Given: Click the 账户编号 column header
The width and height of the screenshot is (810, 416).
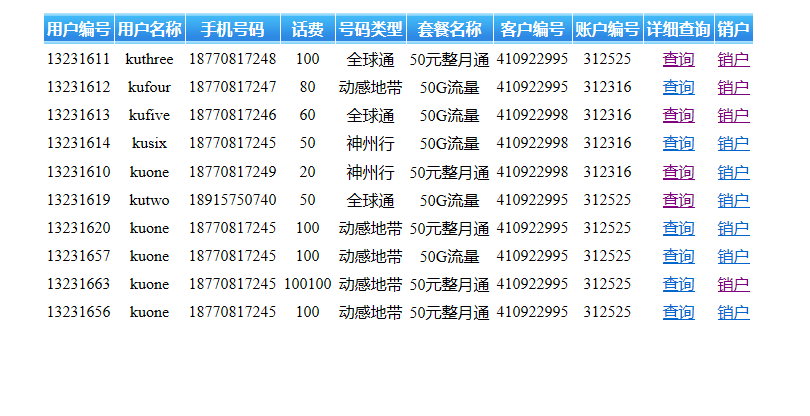Looking at the screenshot, I should [x=608, y=29].
